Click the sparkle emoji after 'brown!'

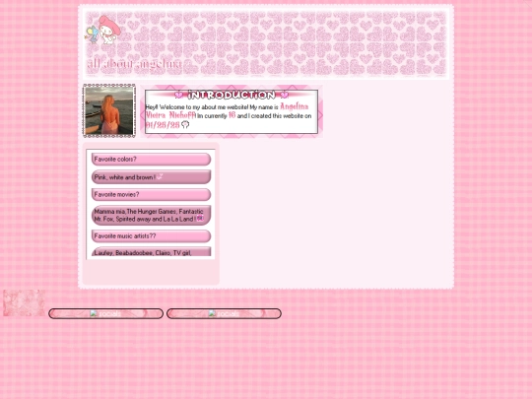pos(160,176)
